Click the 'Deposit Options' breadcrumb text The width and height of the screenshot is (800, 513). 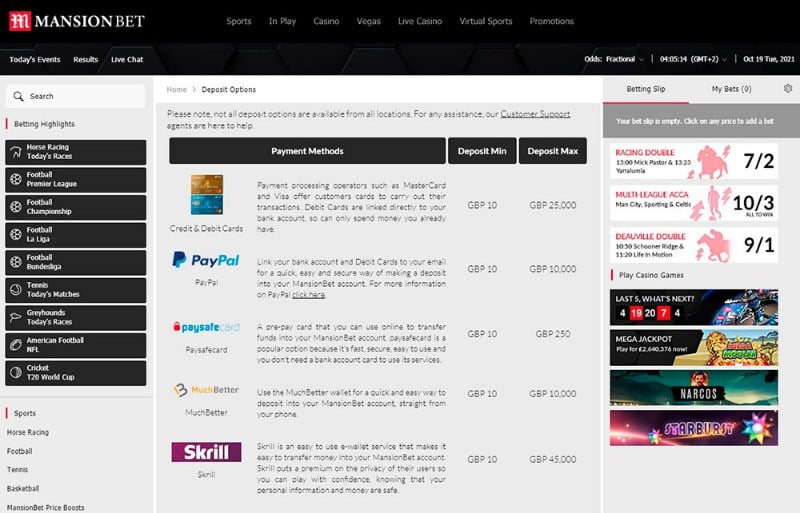click(229, 89)
